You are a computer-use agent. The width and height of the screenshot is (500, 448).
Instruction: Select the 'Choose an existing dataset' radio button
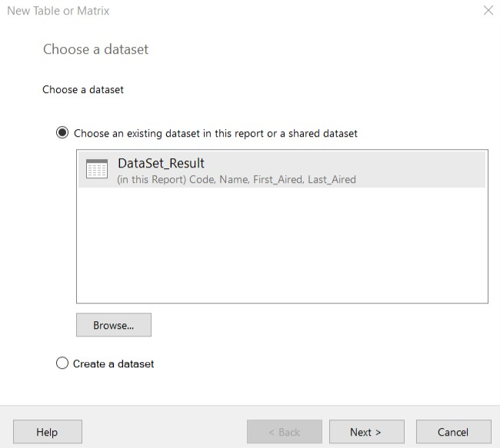pos(62,133)
